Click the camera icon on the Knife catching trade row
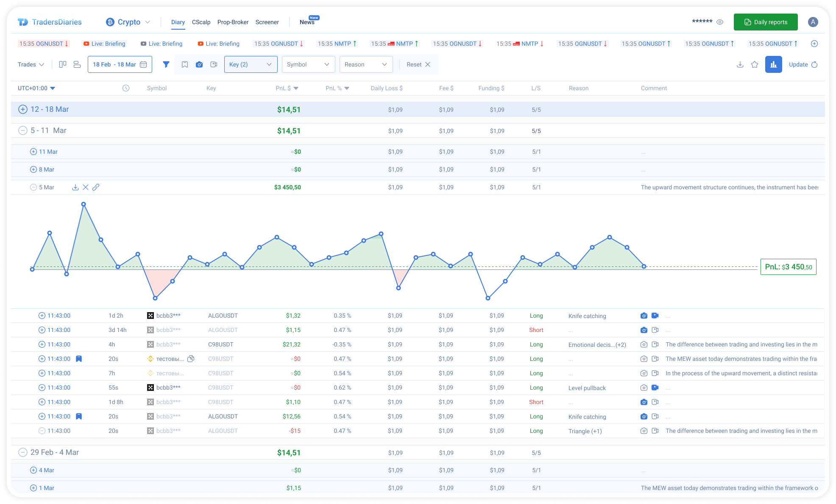Image resolution: width=836 pixels, height=504 pixels. tap(644, 316)
